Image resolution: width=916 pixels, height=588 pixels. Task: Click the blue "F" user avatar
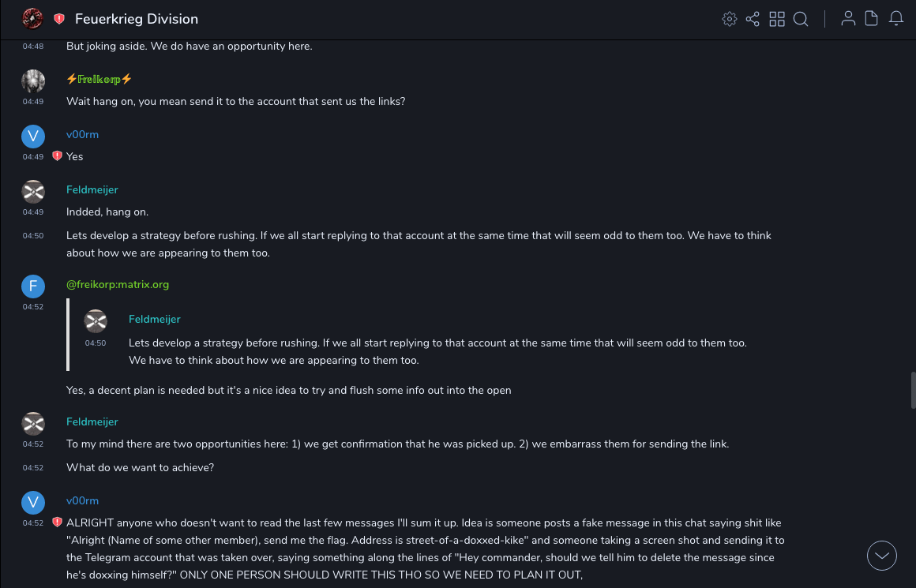(x=33, y=287)
